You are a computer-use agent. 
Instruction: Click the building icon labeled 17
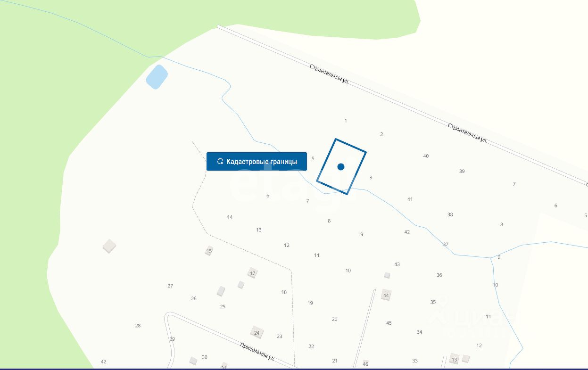pos(253,273)
